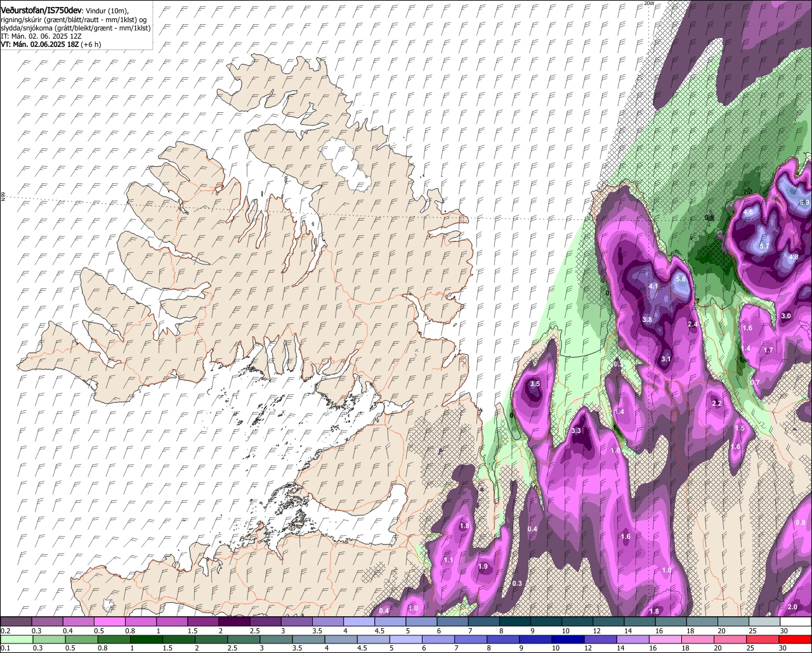
Task: Click the IT: Mán. 02. 06. 2025 12Z line
Action: click(x=41, y=36)
